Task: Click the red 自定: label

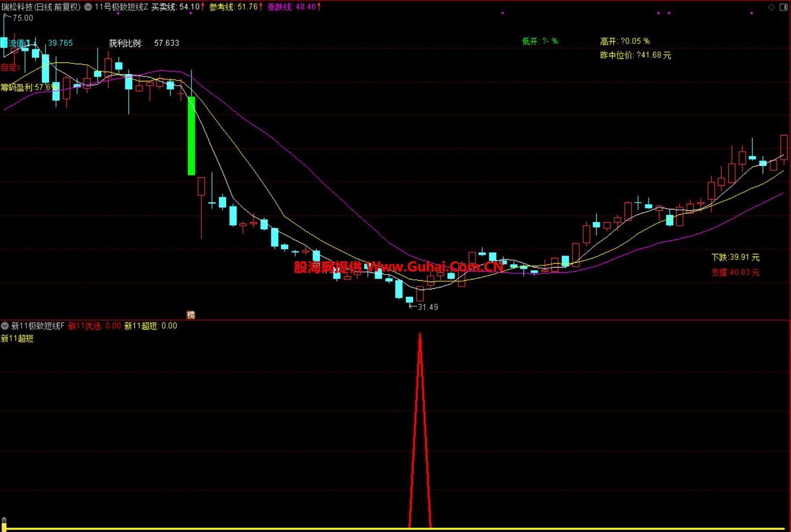Action: [11, 67]
